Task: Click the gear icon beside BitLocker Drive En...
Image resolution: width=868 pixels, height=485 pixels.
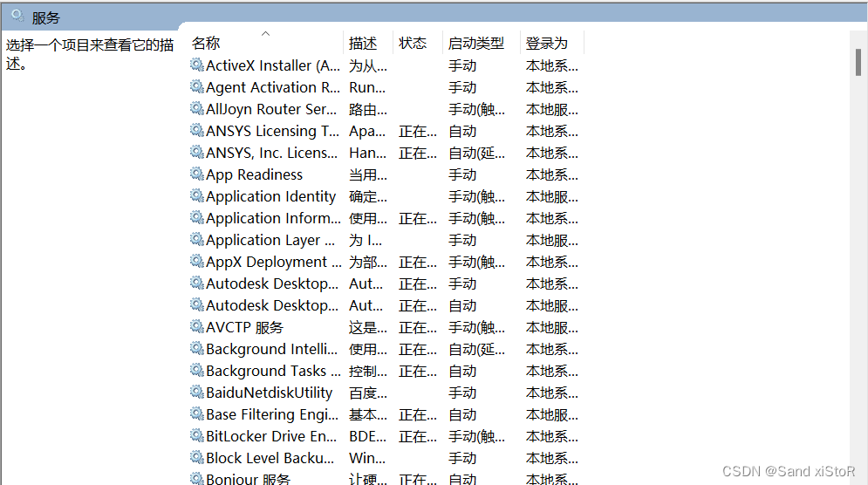Action: pyautogui.click(x=197, y=436)
